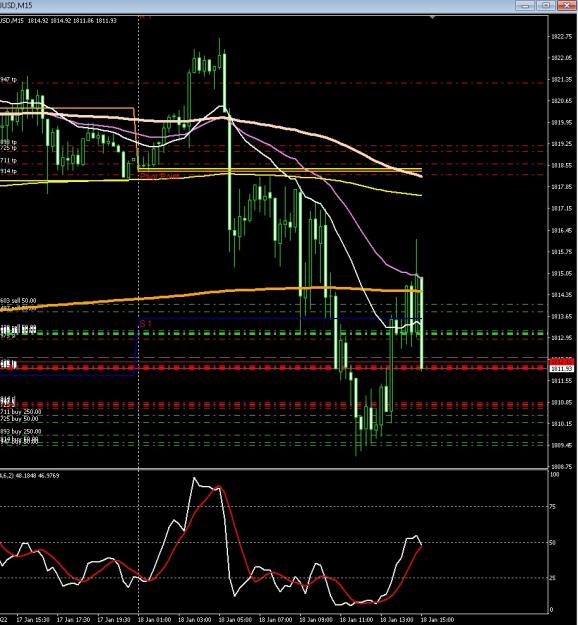Click the '914 tp' order label

8,171
